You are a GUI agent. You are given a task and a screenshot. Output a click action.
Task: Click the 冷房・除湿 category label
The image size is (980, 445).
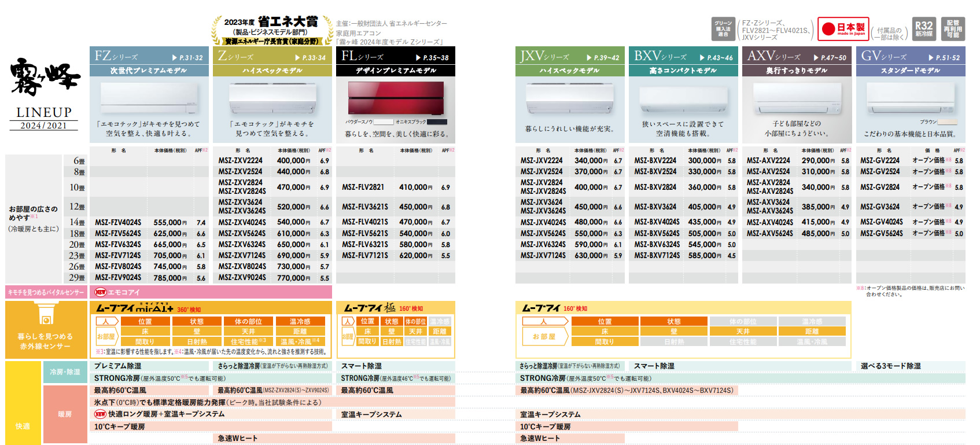[65, 372]
